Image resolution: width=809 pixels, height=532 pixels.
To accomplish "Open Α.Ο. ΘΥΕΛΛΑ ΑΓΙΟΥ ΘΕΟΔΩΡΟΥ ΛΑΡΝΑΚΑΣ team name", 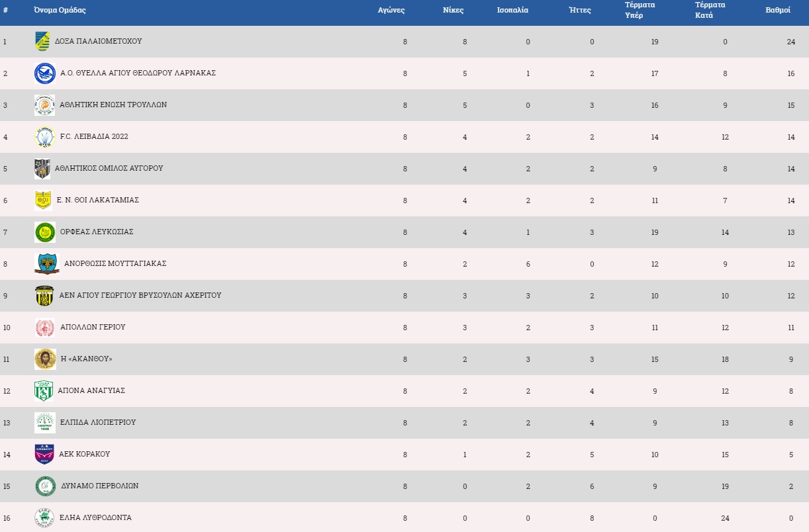I will click(138, 73).
